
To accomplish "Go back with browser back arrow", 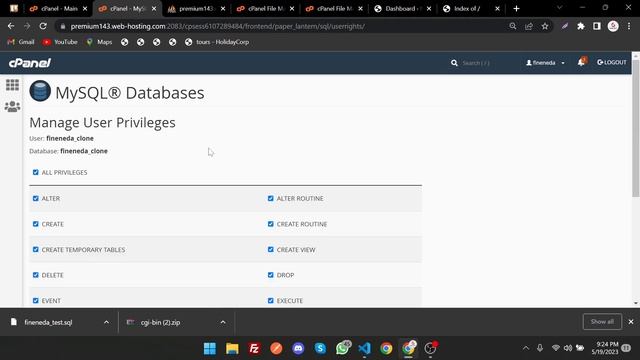I will 11,26.
